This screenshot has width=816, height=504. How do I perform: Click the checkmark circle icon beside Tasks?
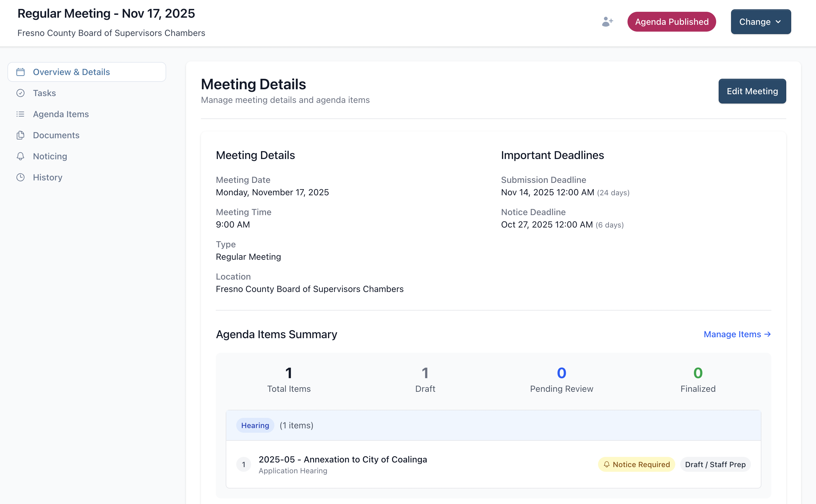[21, 93]
